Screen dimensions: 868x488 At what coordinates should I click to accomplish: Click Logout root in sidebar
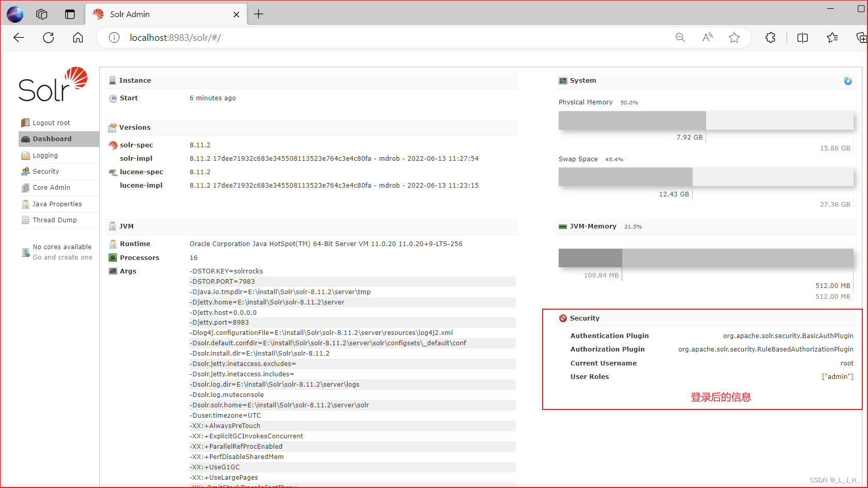[51, 123]
